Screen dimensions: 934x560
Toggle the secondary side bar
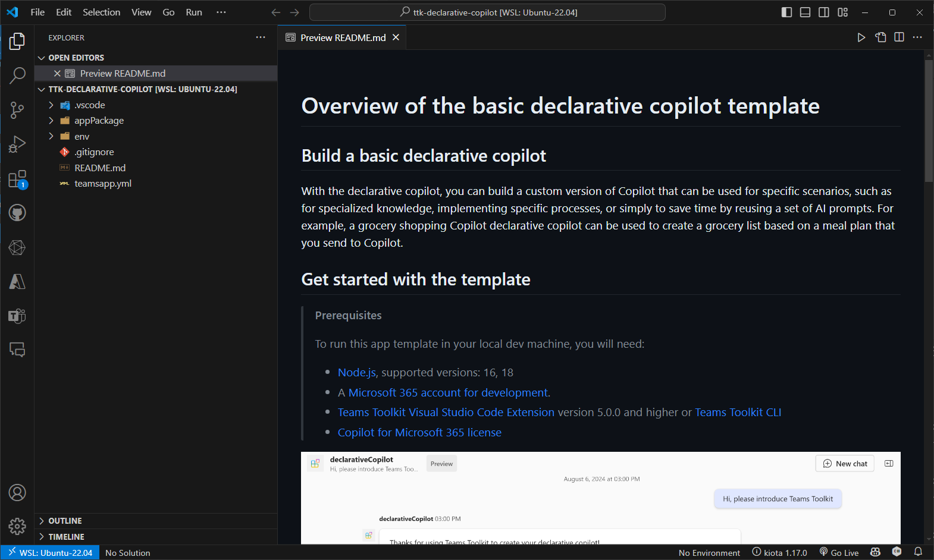point(824,12)
